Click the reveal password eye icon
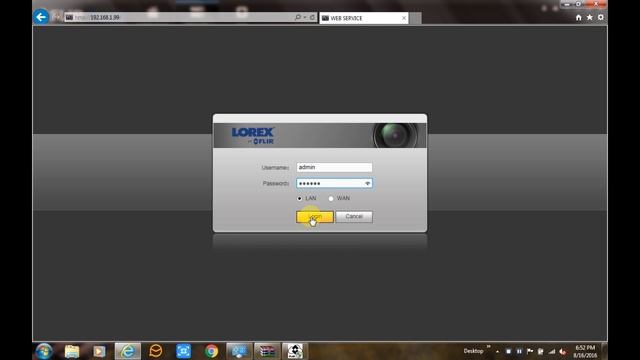This screenshot has height=360, width=640. [367, 184]
